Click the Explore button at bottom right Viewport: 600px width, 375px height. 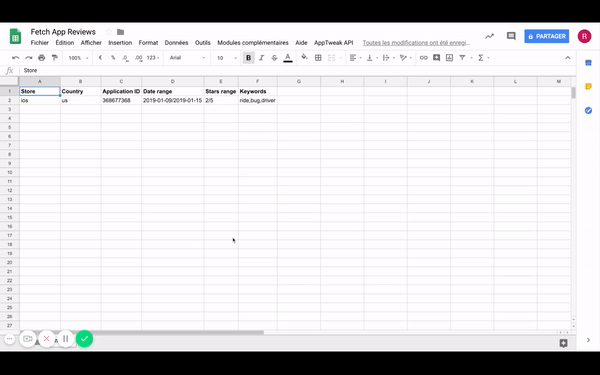click(x=563, y=343)
